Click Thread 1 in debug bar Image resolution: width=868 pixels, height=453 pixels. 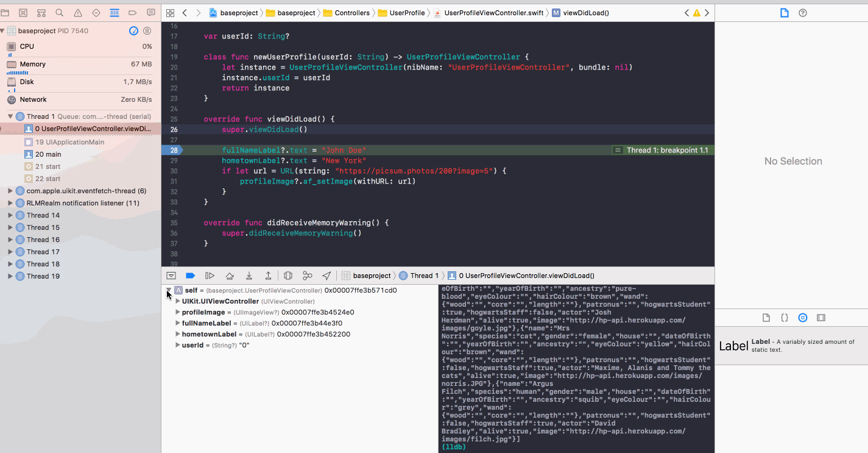point(420,276)
